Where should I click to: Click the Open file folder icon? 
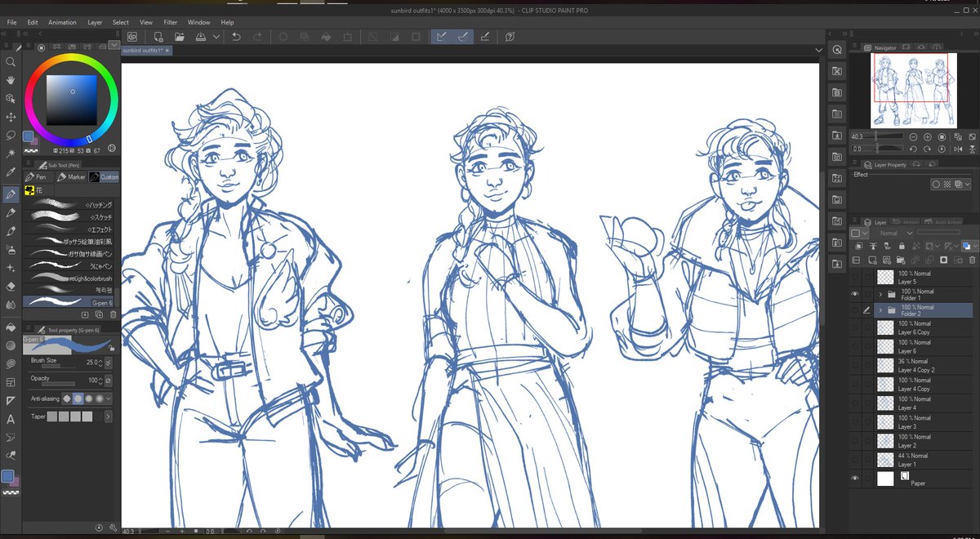click(x=180, y=37)
